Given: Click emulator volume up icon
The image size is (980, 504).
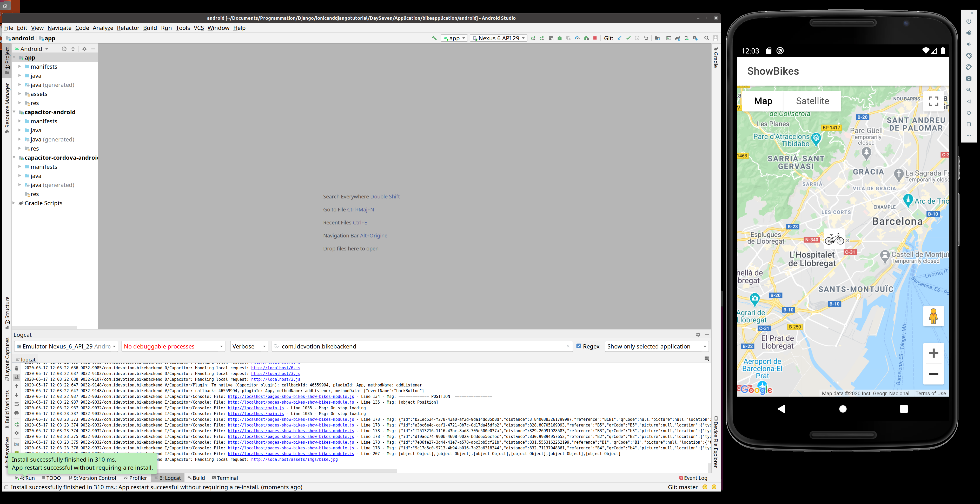Looking at the screenshot, I should pyautogui.click(x=969, y=33).
